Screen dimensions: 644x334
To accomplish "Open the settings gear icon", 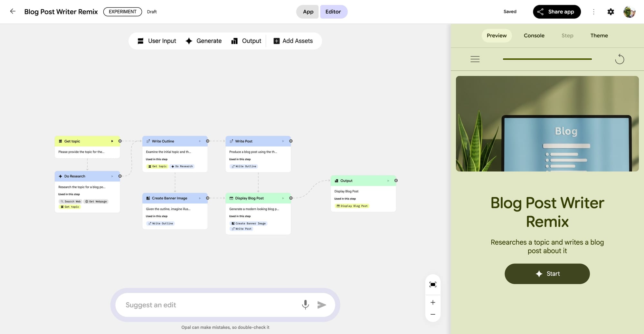I will pos(611,12).
